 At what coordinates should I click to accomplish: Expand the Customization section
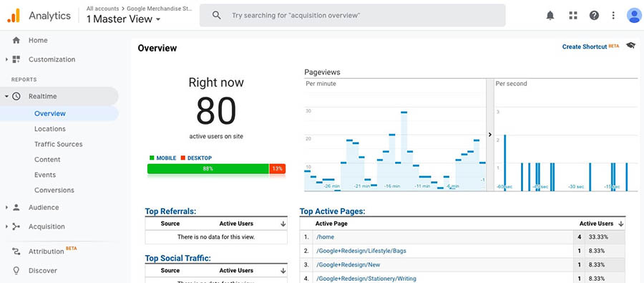click(6, 59)
